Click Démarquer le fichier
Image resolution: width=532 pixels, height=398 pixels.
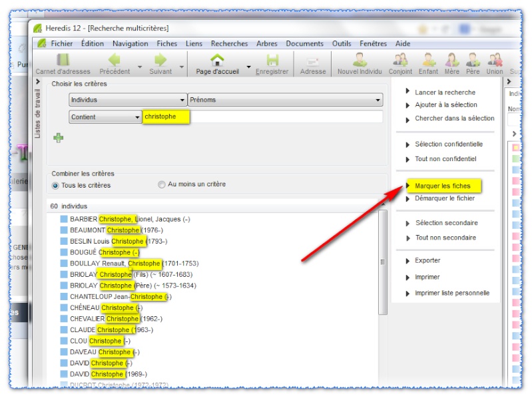[x=445, y=198]
